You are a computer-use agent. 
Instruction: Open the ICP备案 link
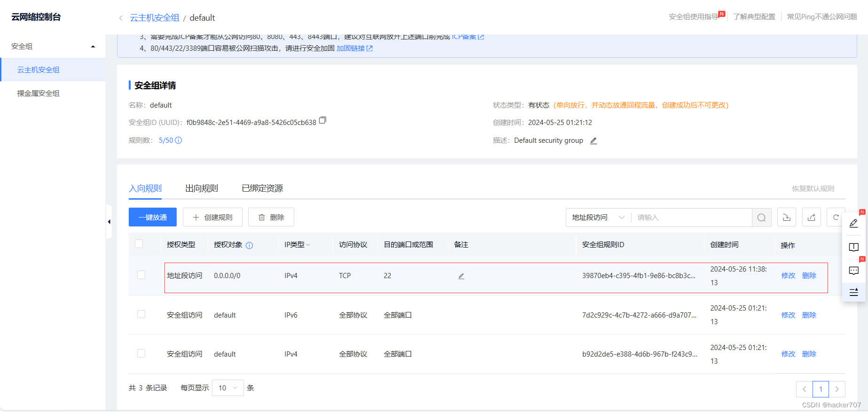click(468, 37)
